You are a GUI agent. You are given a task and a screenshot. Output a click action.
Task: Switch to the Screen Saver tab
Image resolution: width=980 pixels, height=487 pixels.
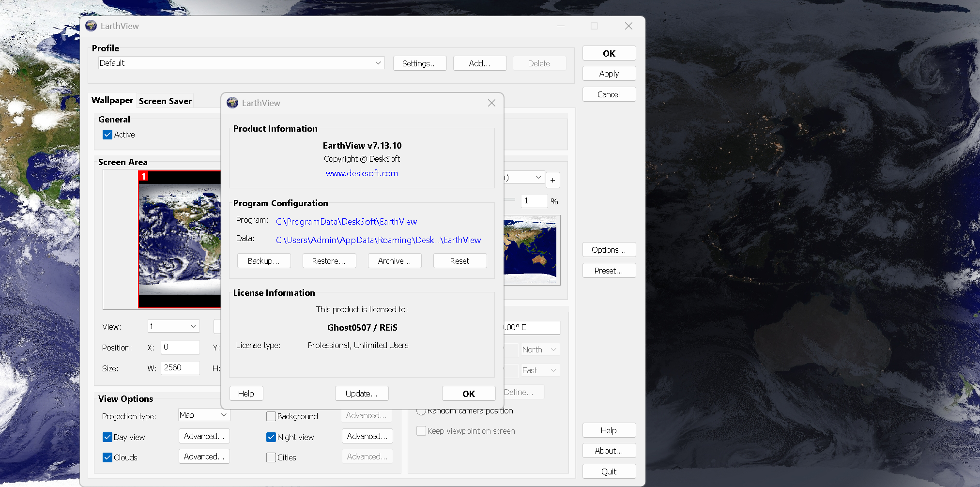[x=165, y=101]
